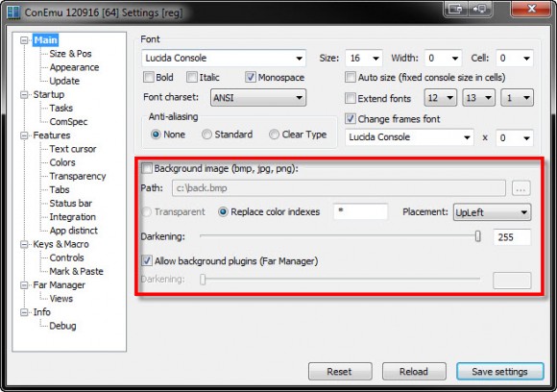Image resolution: width=557 pixels, height=392 pixels.
Task: Collapse the Far Manager tree node
Action: tap(24, 285)
